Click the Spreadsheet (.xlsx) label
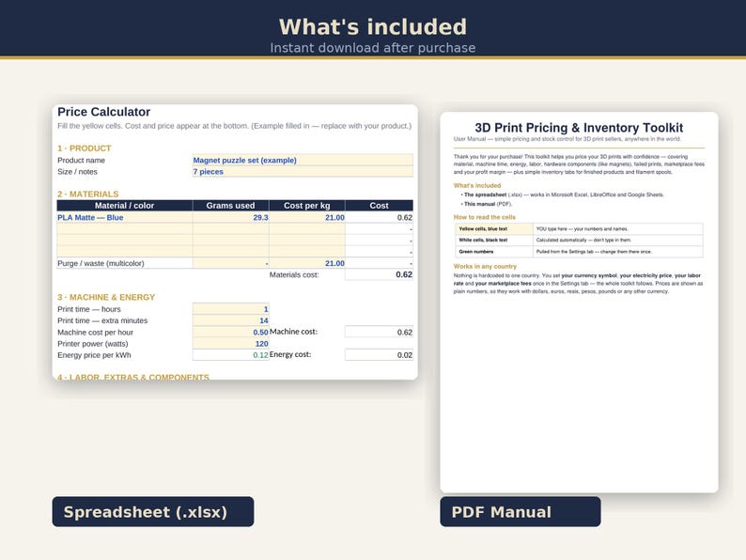746x560 pixels. pyautogui.click(x=153, y=511)
